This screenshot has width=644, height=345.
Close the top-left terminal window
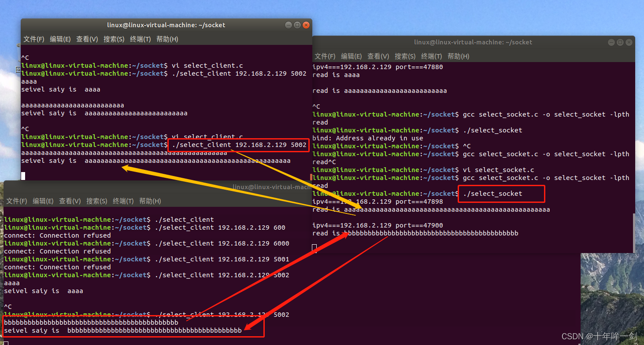pos(306,25)
